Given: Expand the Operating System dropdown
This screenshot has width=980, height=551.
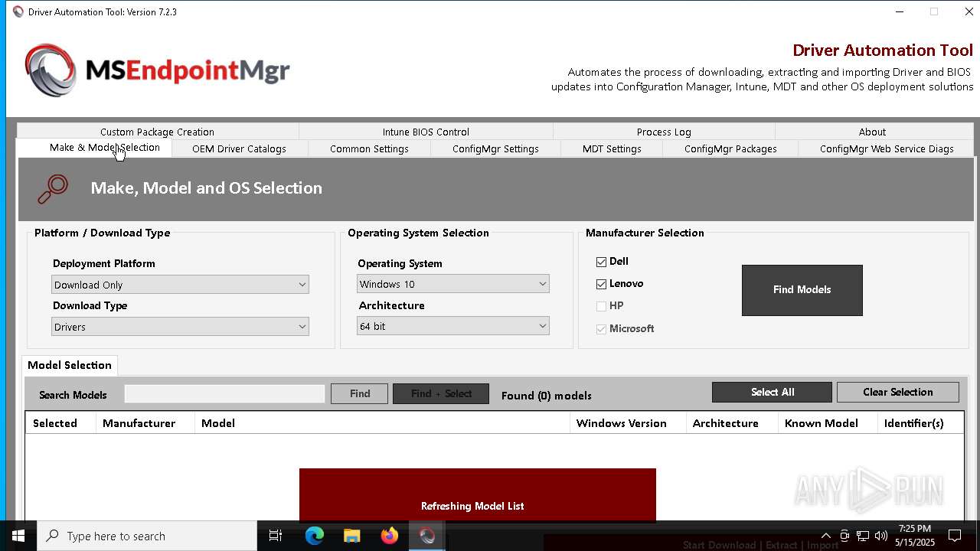Looking at the screenshot, I should coord(453,284).
